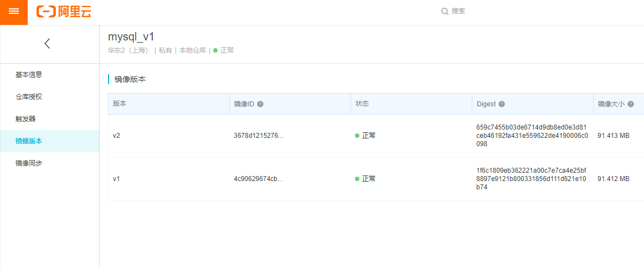The width and height of the screenshot is (644, 268).
Task: Open 镜像同步 in the sidebar
Action: [x=29, y=163]
